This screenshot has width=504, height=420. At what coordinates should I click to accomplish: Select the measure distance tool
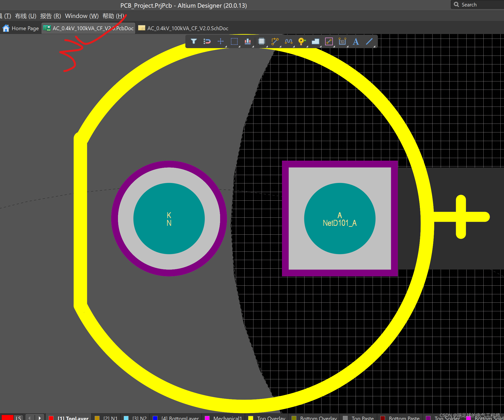[x=342, y=41]
